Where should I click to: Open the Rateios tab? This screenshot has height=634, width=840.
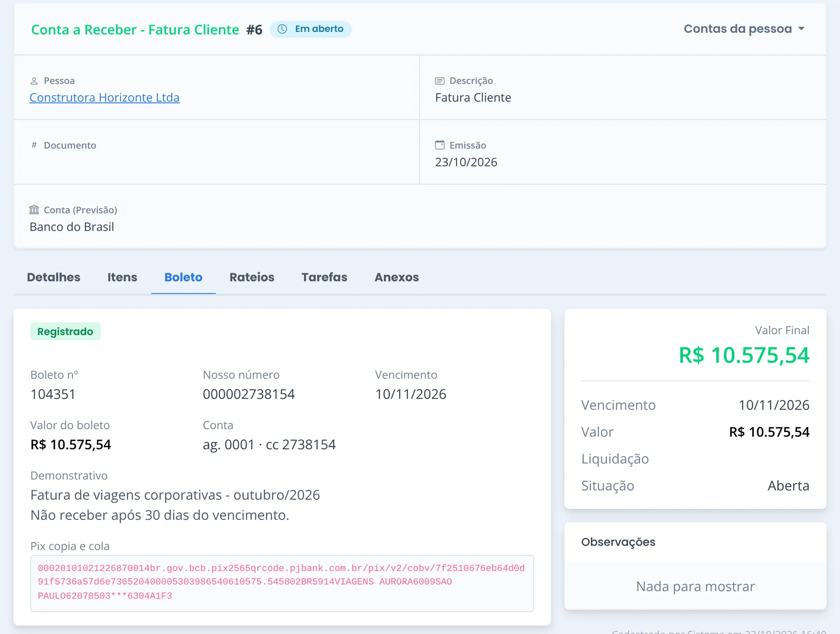[252, 277]
